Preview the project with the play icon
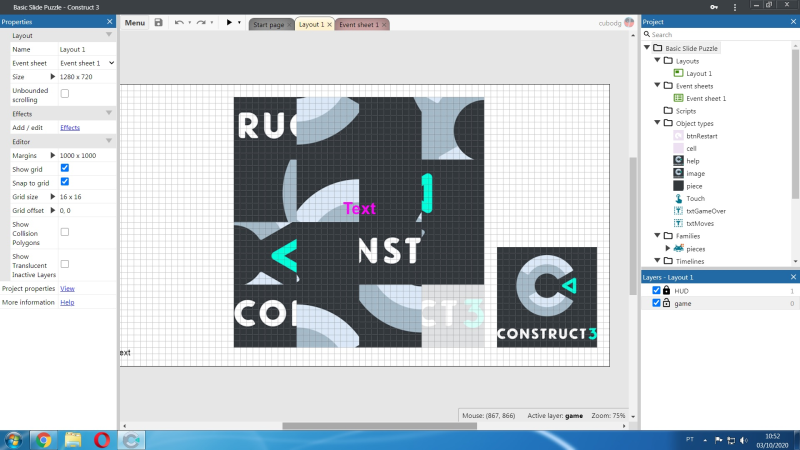This screenshot has height=450, width=800. coord(229,22)
